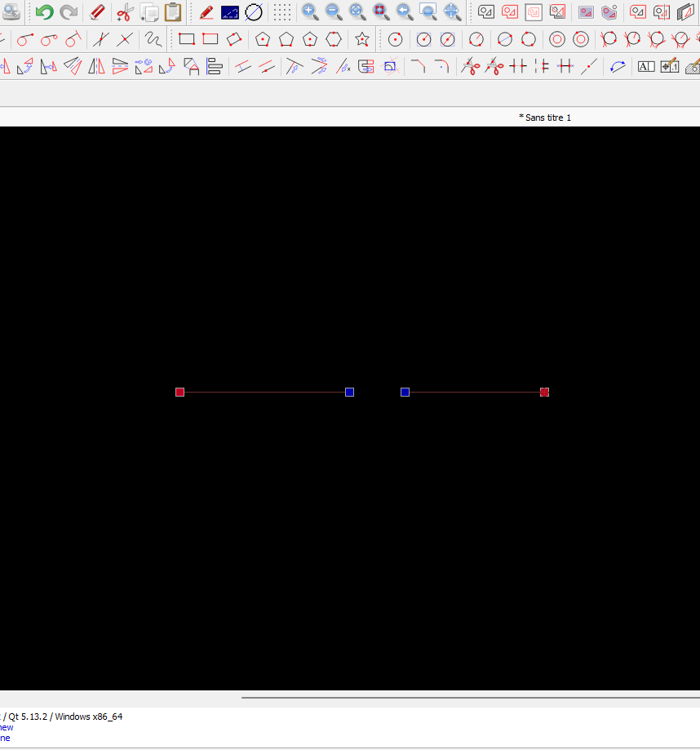Click the horizontal scrollbar below canvas
The image size is (700, 750).
coord(470,698)
